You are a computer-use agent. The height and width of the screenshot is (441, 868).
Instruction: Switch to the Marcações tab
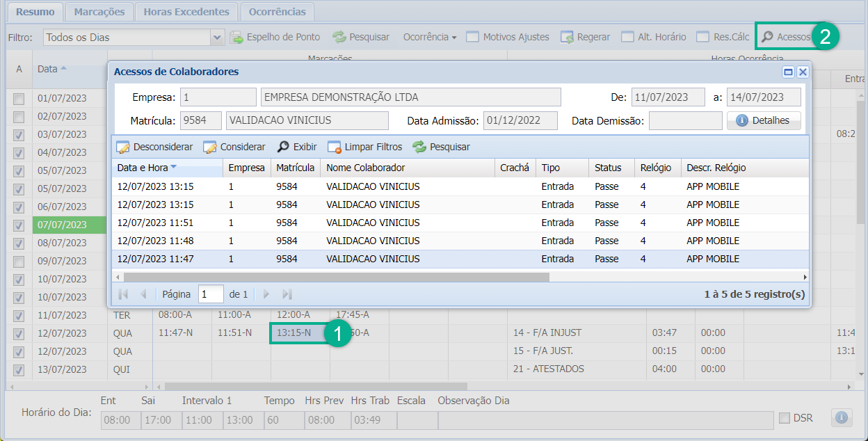point(99,12)
